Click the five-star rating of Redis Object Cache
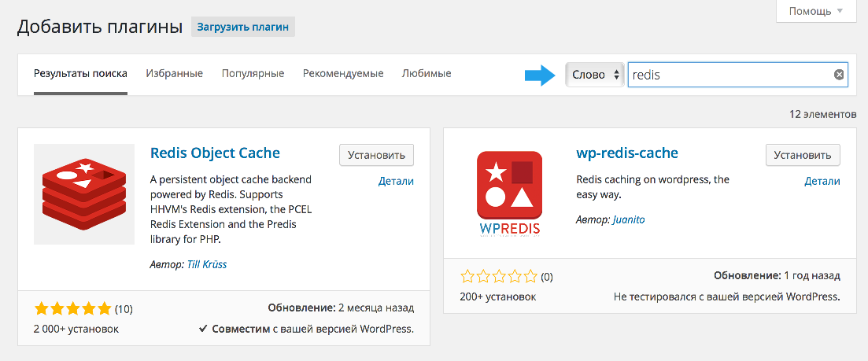868x361 pixels. (x=72, y=308)
